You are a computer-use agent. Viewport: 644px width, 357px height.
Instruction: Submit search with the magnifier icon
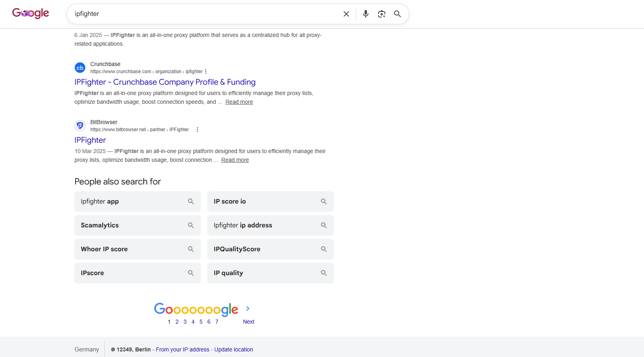click(x=397, y=14)
